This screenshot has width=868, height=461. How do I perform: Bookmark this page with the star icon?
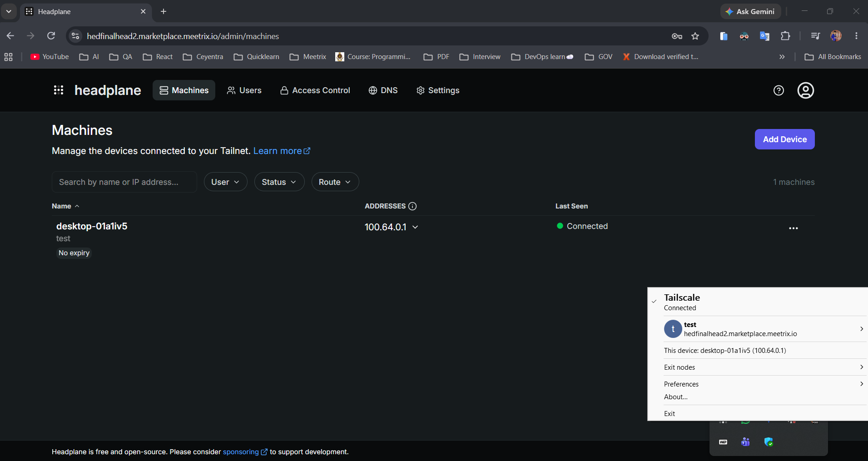click(x=695, y=36)
